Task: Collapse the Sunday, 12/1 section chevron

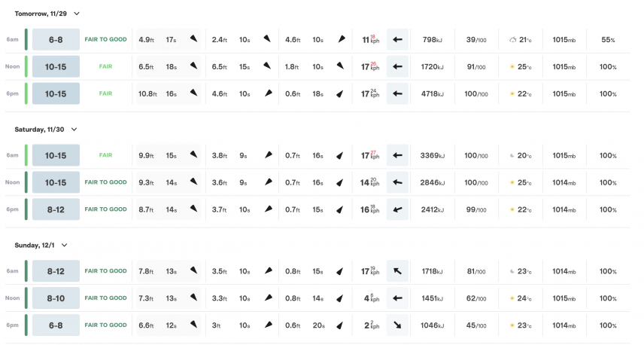Action: click(65, 245)
